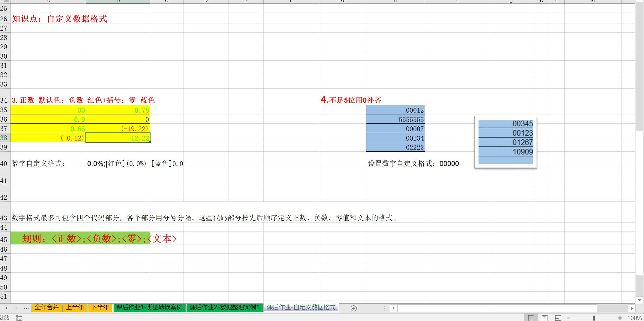This screenshot has height=321, width=644.
Task: Select the heading 4.不足5位用0补齐
Action: 351,100
